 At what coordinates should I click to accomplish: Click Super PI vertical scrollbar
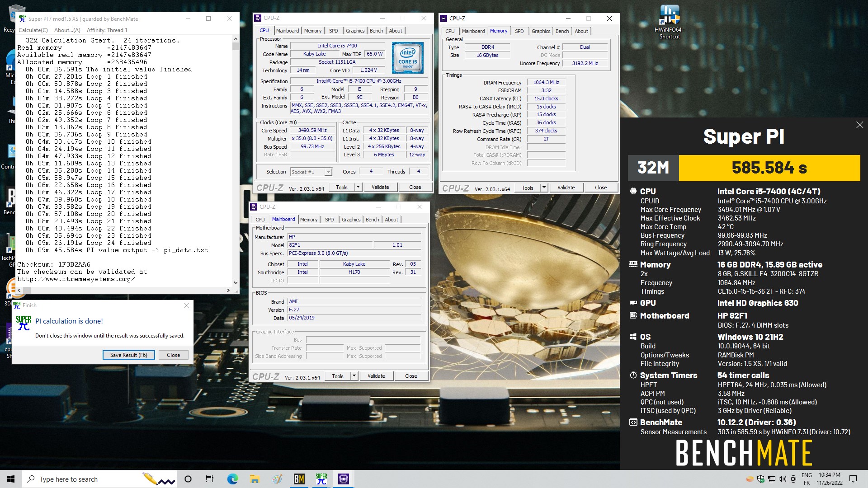[236, 161]
